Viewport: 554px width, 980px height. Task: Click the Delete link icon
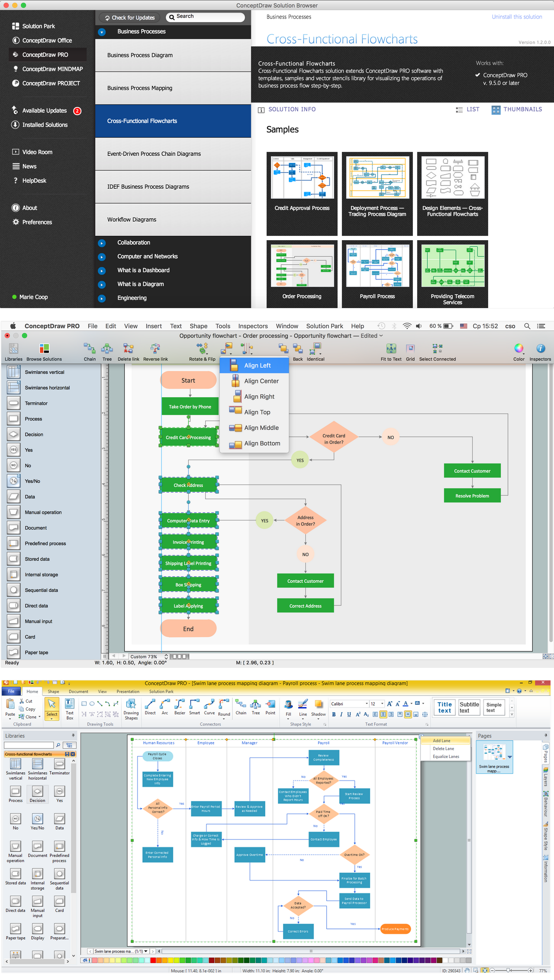click(128, 349)
